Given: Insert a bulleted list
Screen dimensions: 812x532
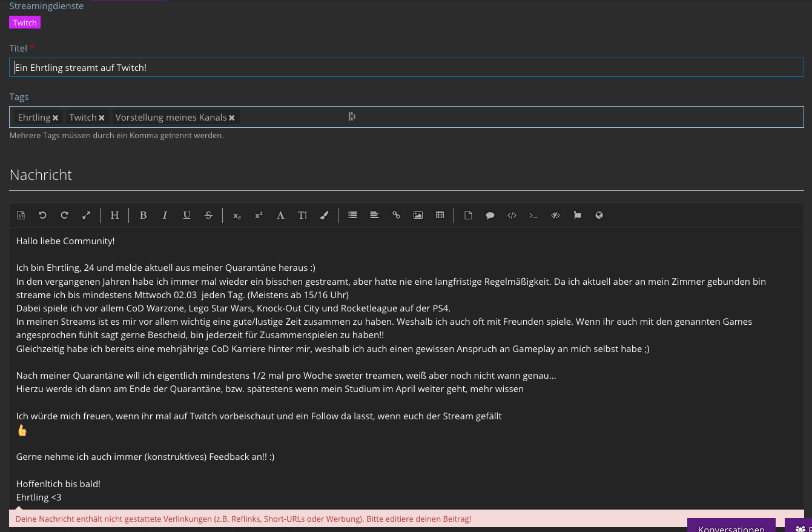Looking at the screenshot, I should point(352,215).
